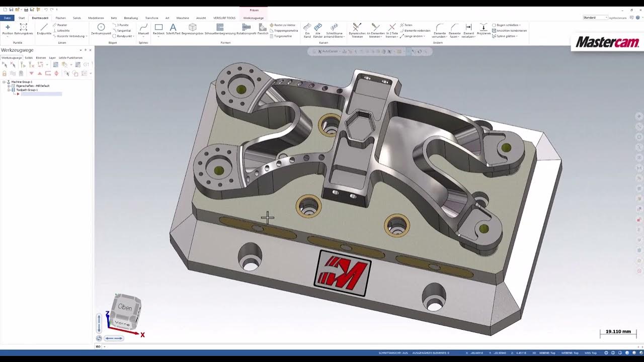The height and width of the screenshot is (362, 644).
Task: Select the Position point tool
Action: tap(8, 29)
